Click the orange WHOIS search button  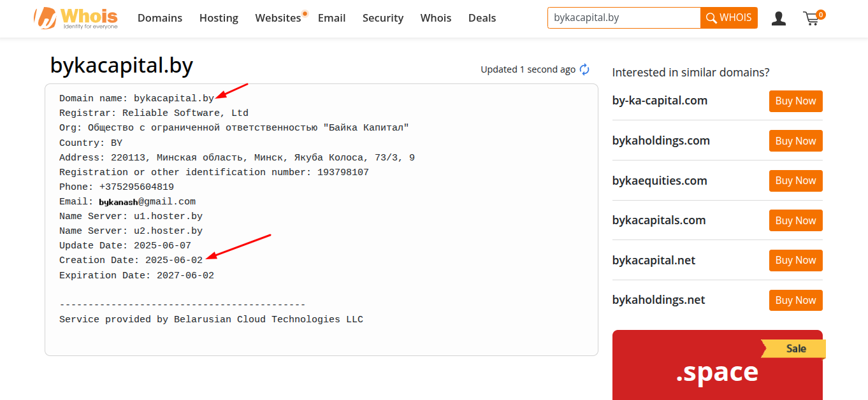pos(729,18)
